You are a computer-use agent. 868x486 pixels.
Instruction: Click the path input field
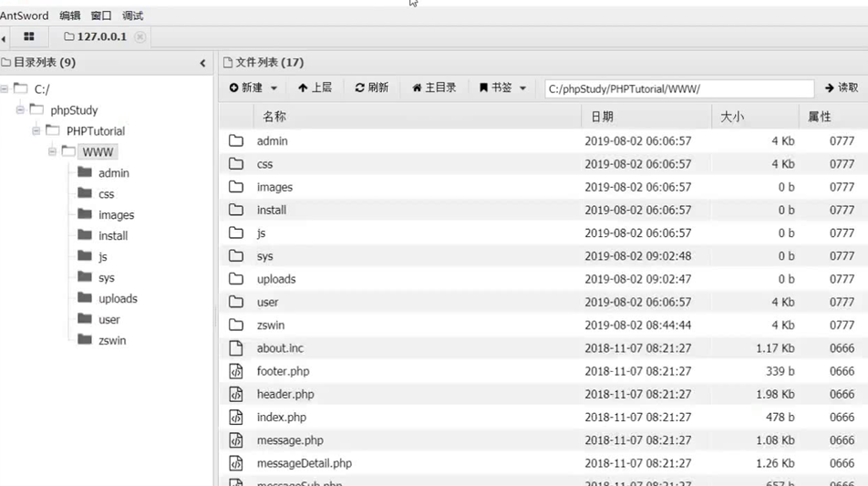point(679,88)
